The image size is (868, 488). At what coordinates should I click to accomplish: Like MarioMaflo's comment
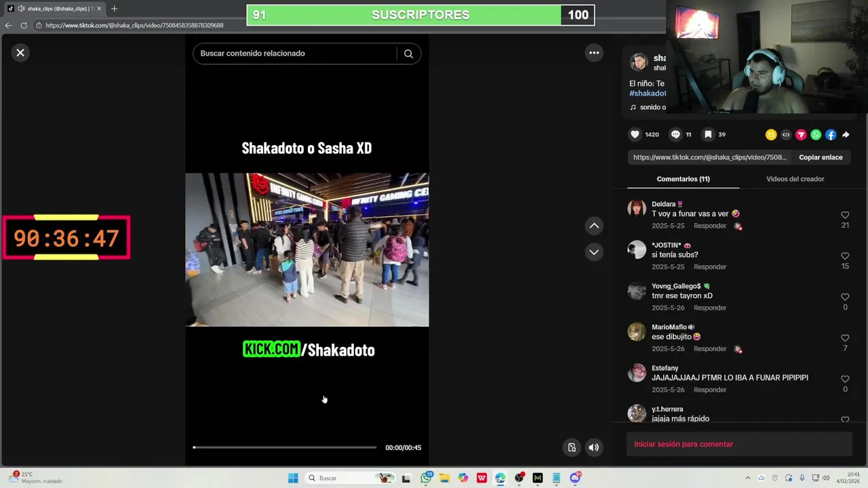click(x=845, y=338)
